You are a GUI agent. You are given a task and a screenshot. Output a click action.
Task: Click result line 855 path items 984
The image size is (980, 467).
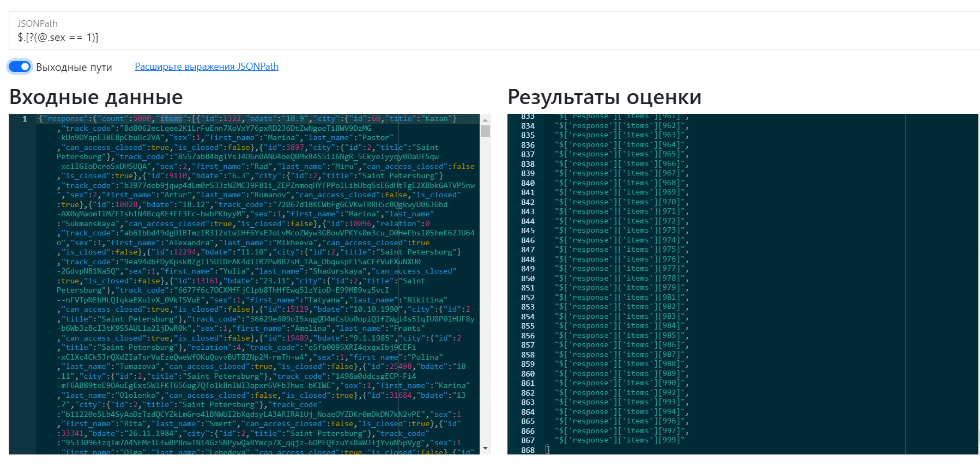621,326
